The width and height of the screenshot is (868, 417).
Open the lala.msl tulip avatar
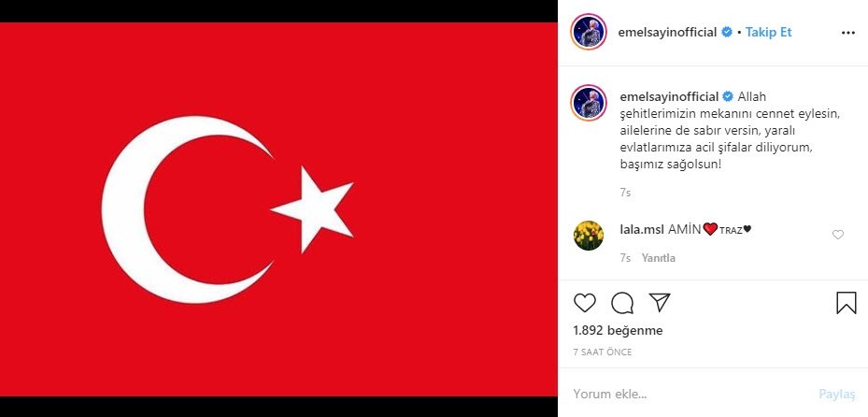pos(589,236)
